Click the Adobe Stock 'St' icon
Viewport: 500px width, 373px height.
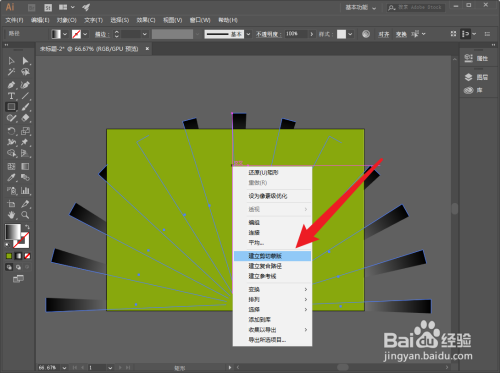pos(48,7)
